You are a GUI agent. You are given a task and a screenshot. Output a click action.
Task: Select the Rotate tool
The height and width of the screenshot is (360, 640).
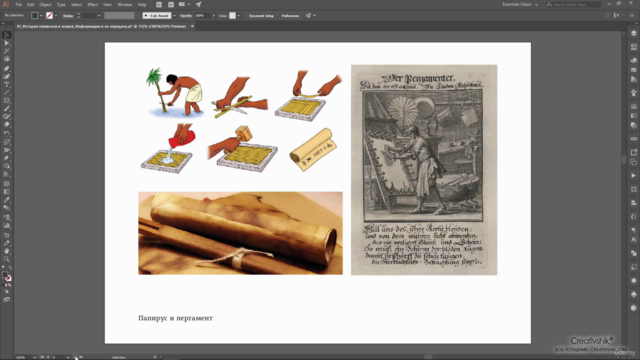[x=7, y=134]
